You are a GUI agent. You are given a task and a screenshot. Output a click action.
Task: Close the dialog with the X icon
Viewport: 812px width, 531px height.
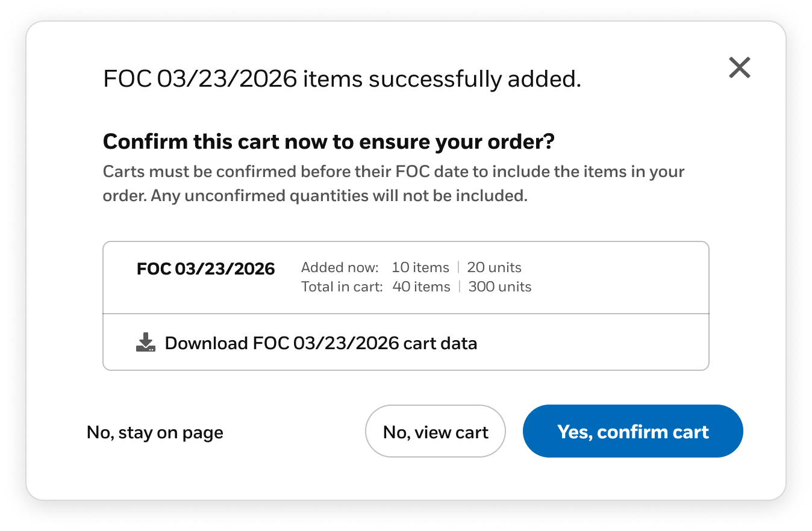[x=739, y=67]
